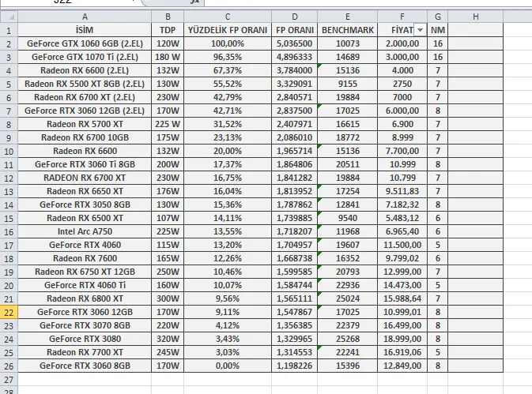Select cell Radeon RX 6700 10GB
The height and width of the screenshot is (394, 532).
85,137
